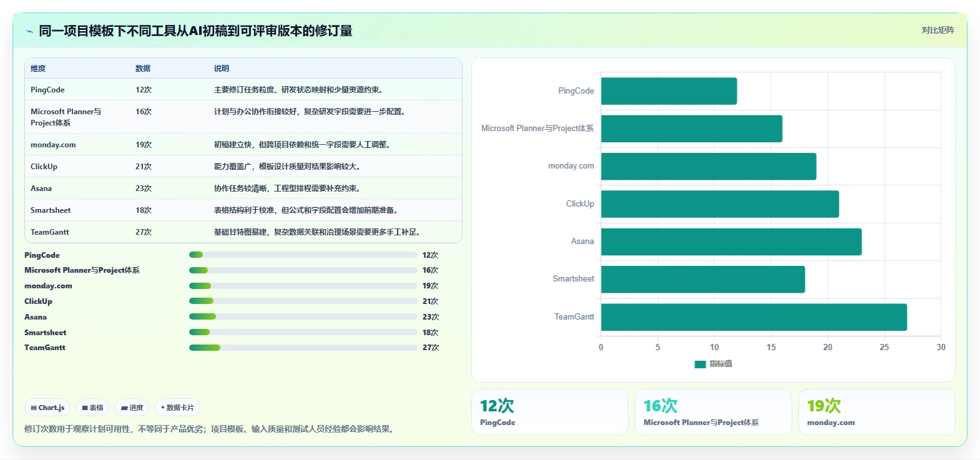Click the 19次 value in the table
The width and height of the screenshot is (980, 460).
coord(144,145)
